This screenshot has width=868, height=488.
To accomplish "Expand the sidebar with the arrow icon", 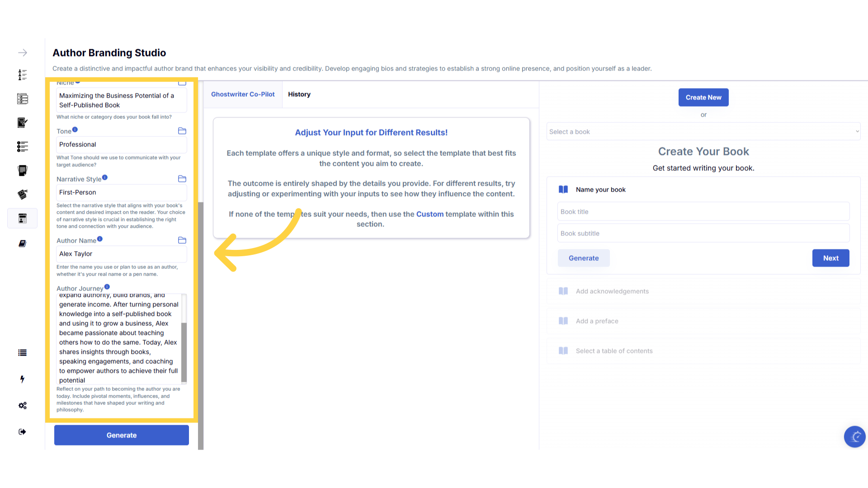I will point(23,53).
